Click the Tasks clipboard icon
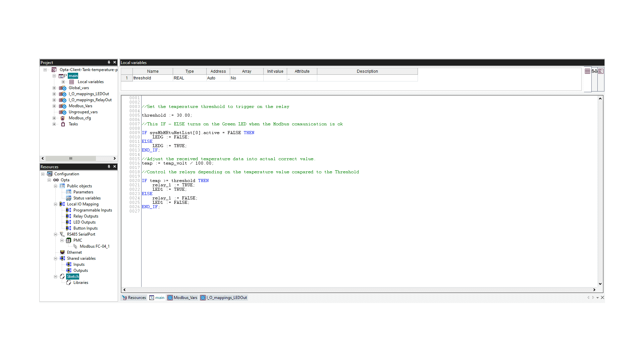 tap(63, 124)
